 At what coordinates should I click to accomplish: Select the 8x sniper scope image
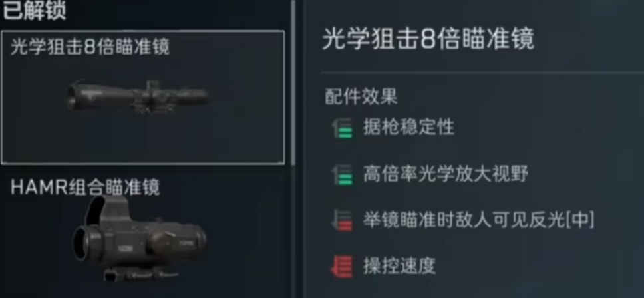click(x=137, y=96)
